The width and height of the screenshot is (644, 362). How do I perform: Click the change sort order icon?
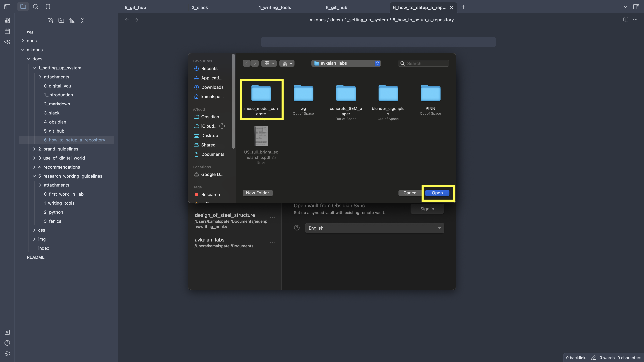tap(72, 20)
